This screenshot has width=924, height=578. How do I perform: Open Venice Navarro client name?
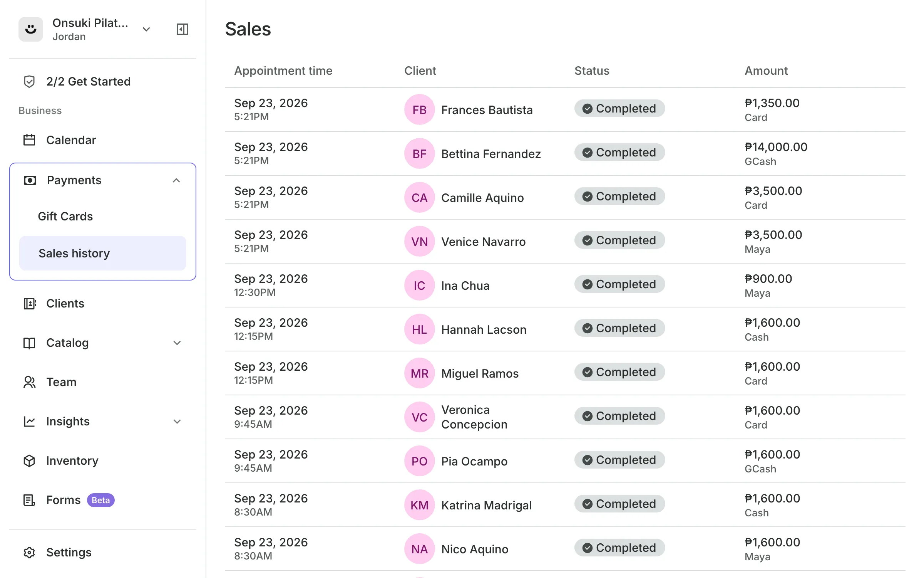pos(483,242)
